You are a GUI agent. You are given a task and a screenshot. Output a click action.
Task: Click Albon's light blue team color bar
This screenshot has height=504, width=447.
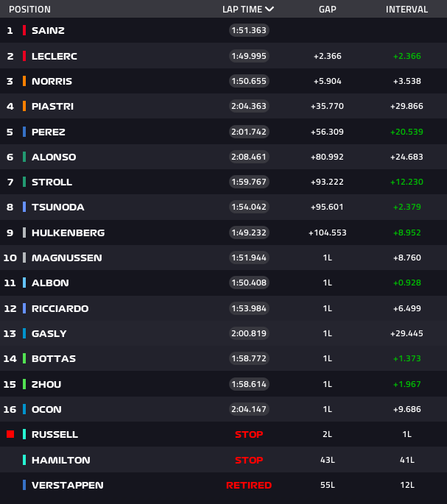pos(24,283)
